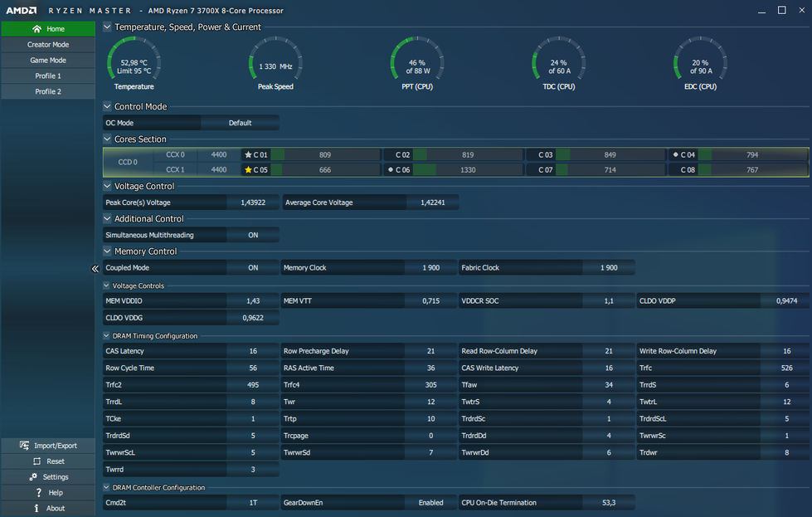This screenshot has height=517, width=812.
Task: Open Profile 2
Action: coord(48,92)
